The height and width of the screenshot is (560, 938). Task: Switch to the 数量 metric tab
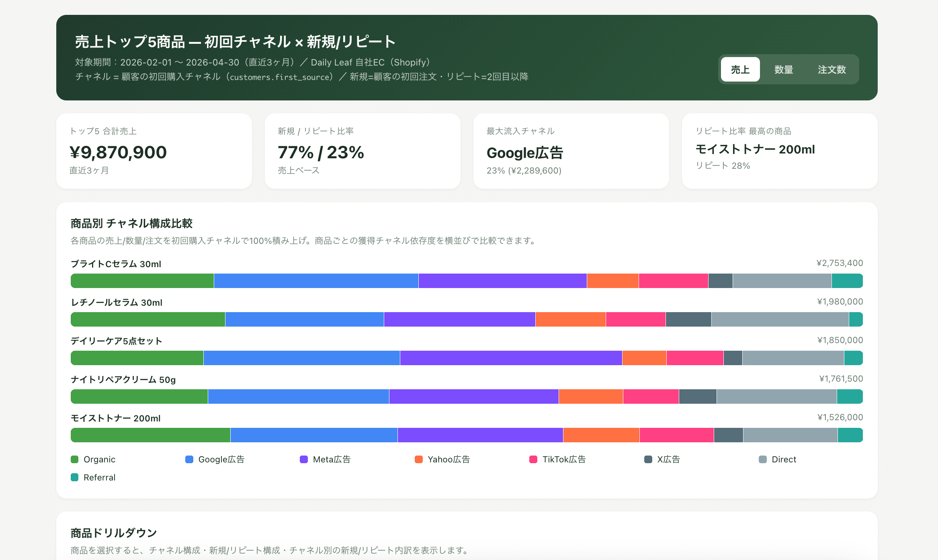click(x=784, y=69)
